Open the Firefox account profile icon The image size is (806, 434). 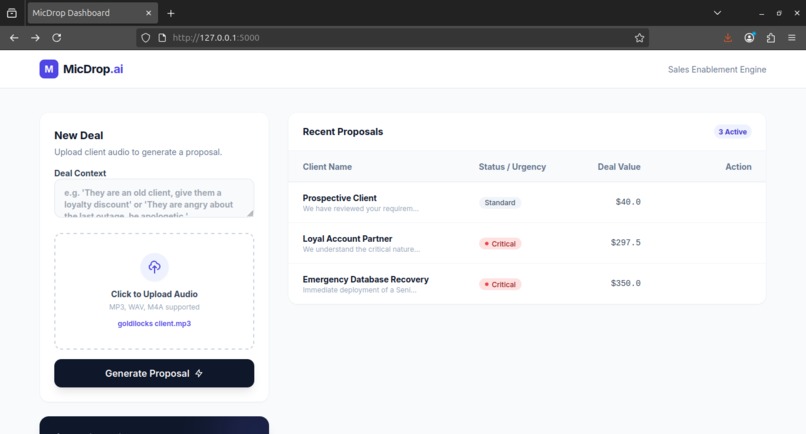(749, 38)
